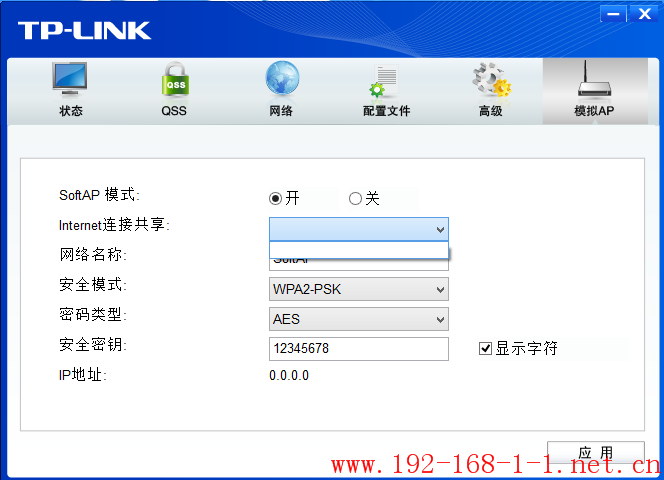Switch to the QSS tab label
The height and width of the screenshot is (480, 664).
click(174, 111)
